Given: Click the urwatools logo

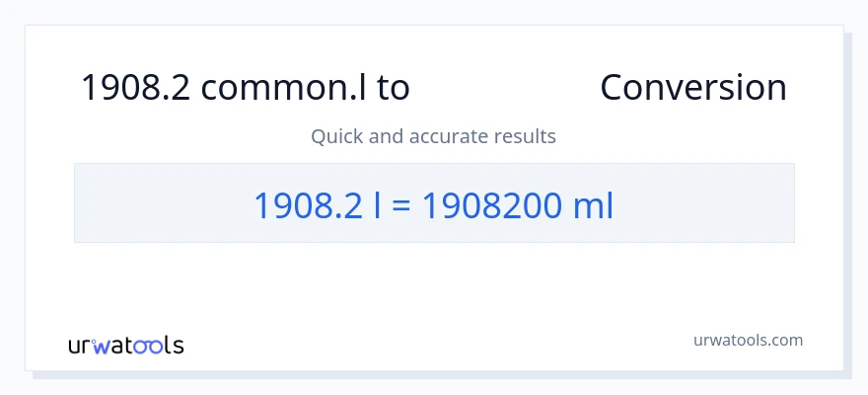Looking at the screenshot, I should coord(125,345).
